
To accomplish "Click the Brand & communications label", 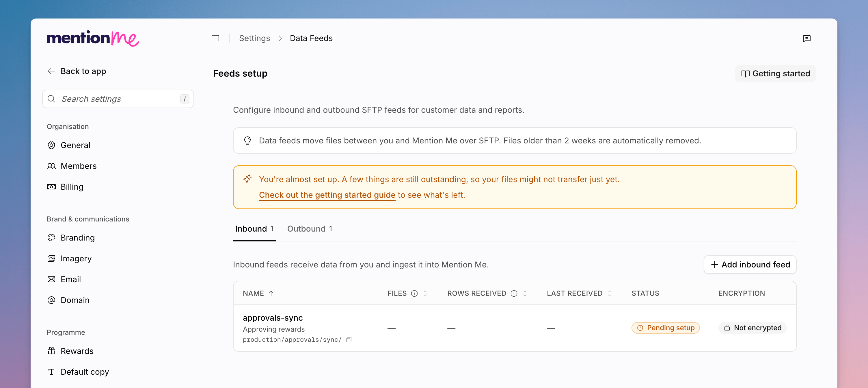I will pyautogui.click(x=88, y=219).
